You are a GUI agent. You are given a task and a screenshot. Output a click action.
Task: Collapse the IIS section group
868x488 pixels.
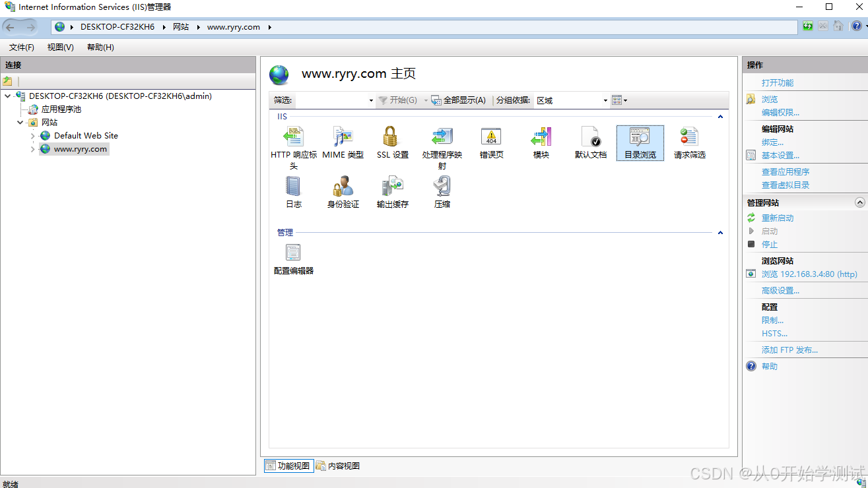(x=720, y=117)
